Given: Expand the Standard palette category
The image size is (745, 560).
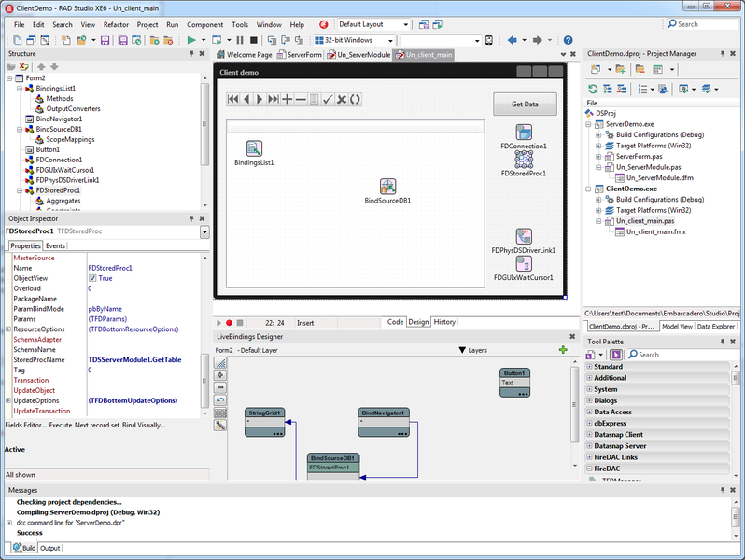Looking at the screenshot, I should tap(589, 367).
